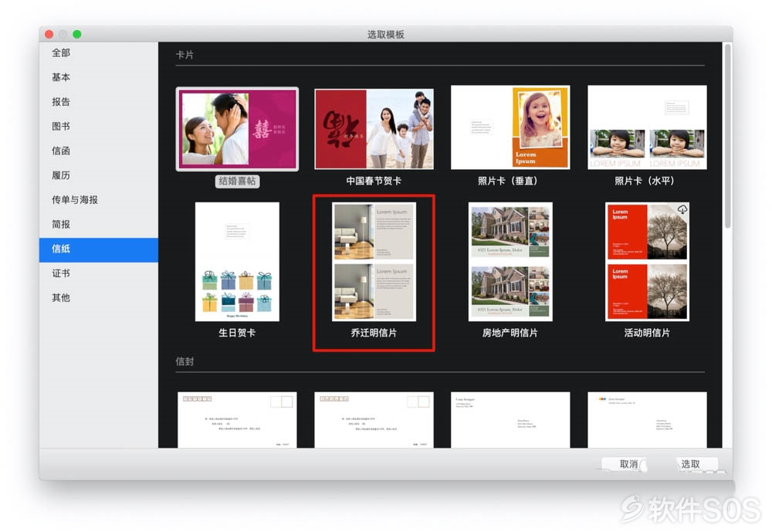The height and width of the screenshot is (532, 772).
Task: Click the 生日贺卡 label text
Action: [x=237, y=333]
